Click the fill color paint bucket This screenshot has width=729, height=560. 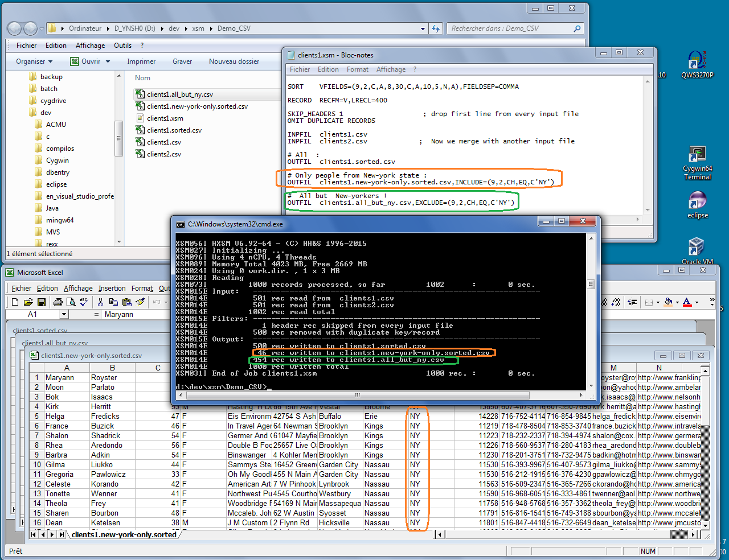tap(668, 302)
